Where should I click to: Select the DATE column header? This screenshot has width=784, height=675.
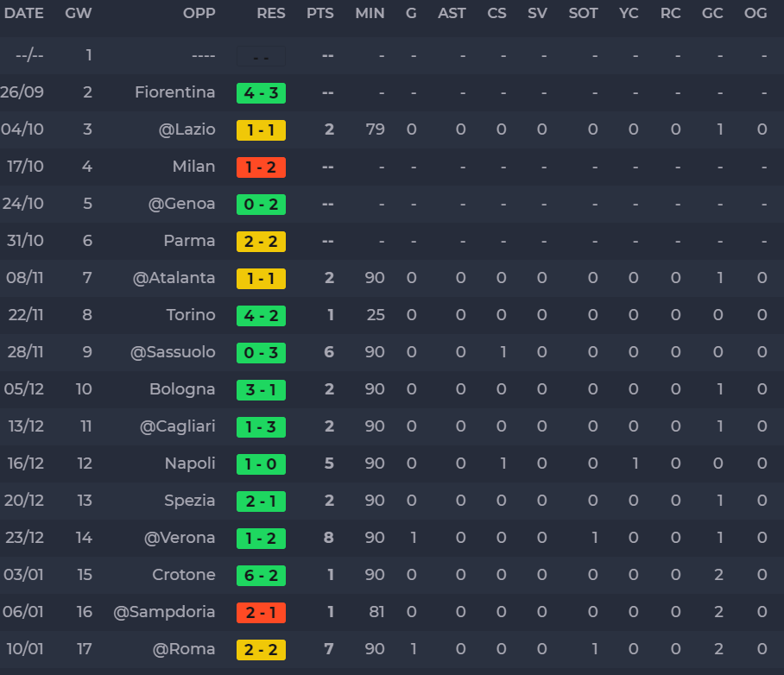tap(23, 13)
